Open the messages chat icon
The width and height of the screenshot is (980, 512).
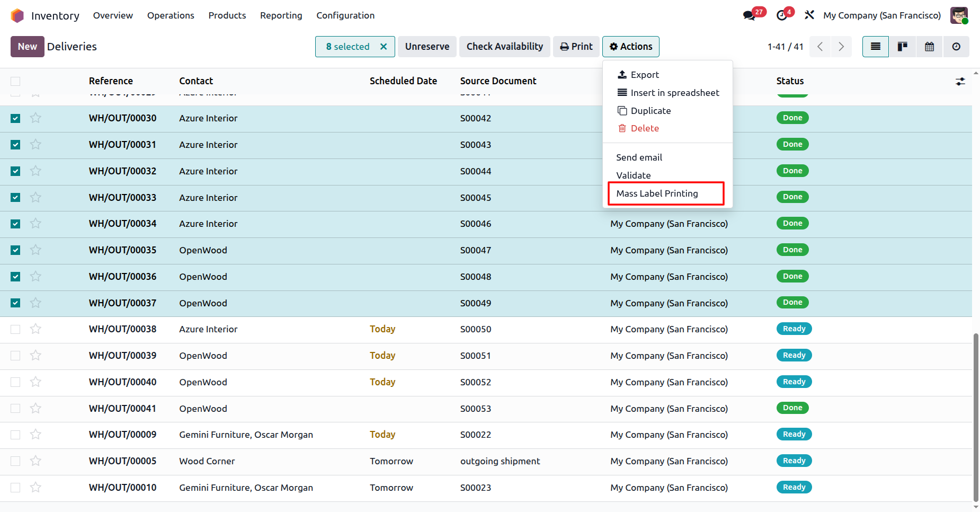coord(750,15)
